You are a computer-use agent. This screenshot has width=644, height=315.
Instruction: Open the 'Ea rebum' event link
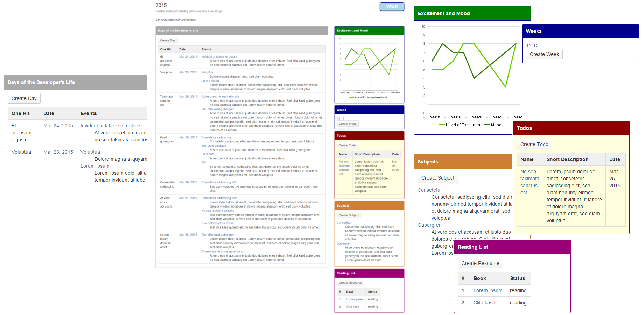point(208,154)
